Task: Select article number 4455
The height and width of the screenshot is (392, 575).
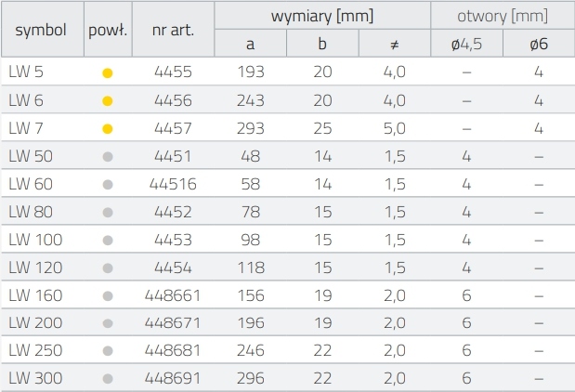Action: coord(173,72)
